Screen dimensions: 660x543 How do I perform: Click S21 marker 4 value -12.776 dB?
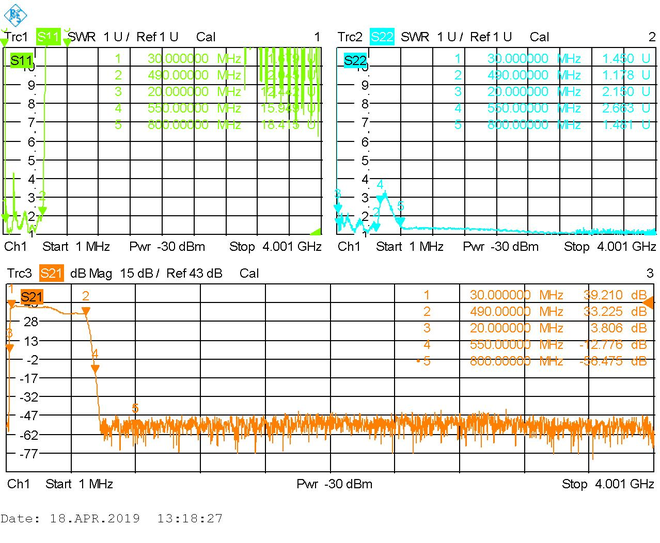(613, 345)
